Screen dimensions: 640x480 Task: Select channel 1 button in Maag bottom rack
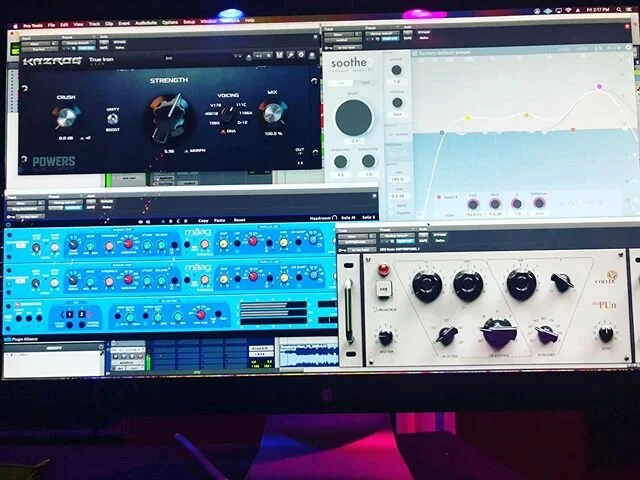click(70, 314)
